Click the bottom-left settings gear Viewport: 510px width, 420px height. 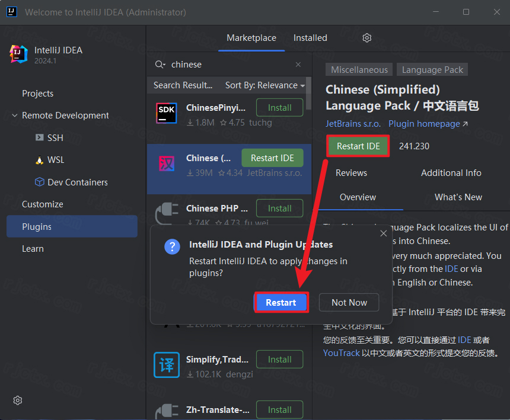point(17,400)
